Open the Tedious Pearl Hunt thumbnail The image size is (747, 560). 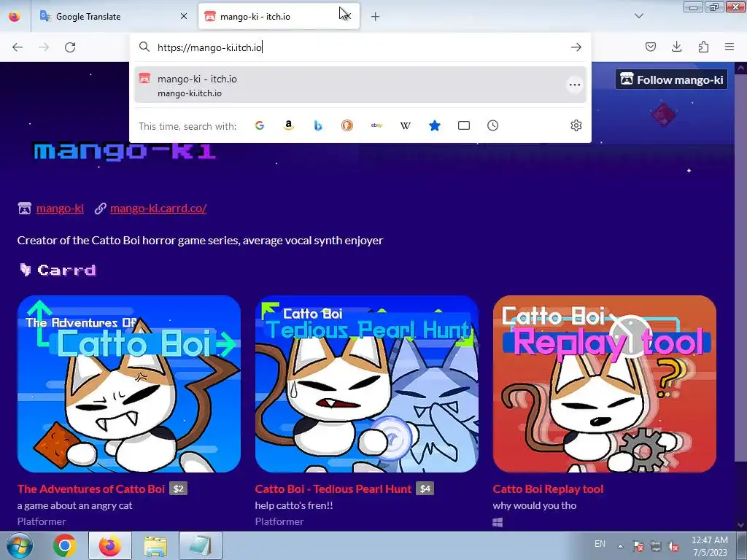(x=367, y=384)
